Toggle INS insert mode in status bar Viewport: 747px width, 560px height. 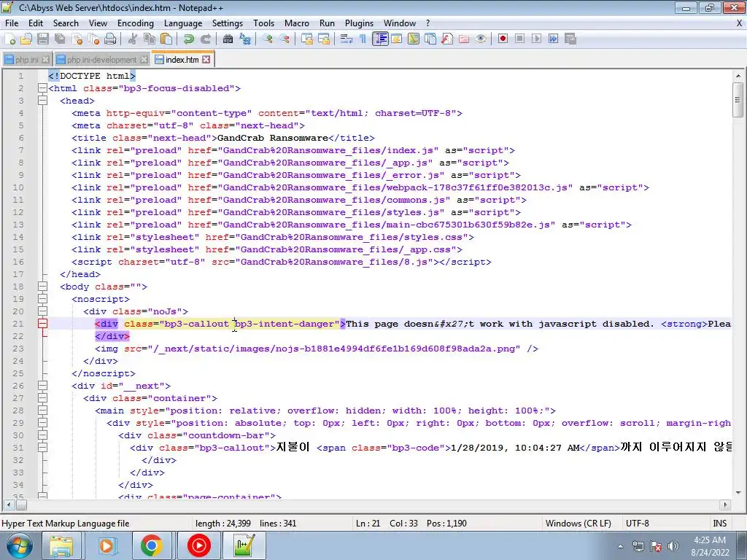719,524
